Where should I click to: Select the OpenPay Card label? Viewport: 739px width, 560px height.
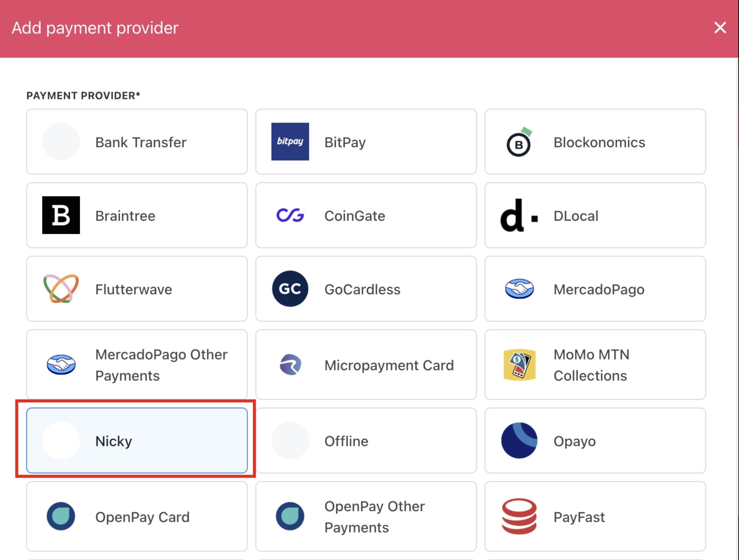(x=142, y=517)
